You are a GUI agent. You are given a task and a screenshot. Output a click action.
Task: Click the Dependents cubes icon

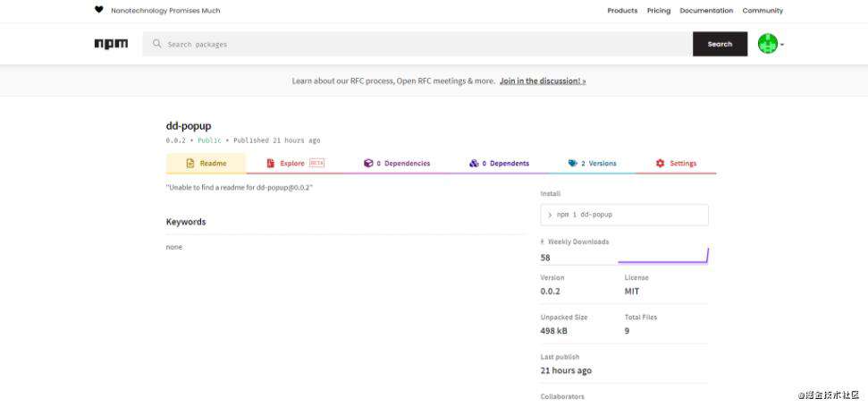[x=473, y=164]
